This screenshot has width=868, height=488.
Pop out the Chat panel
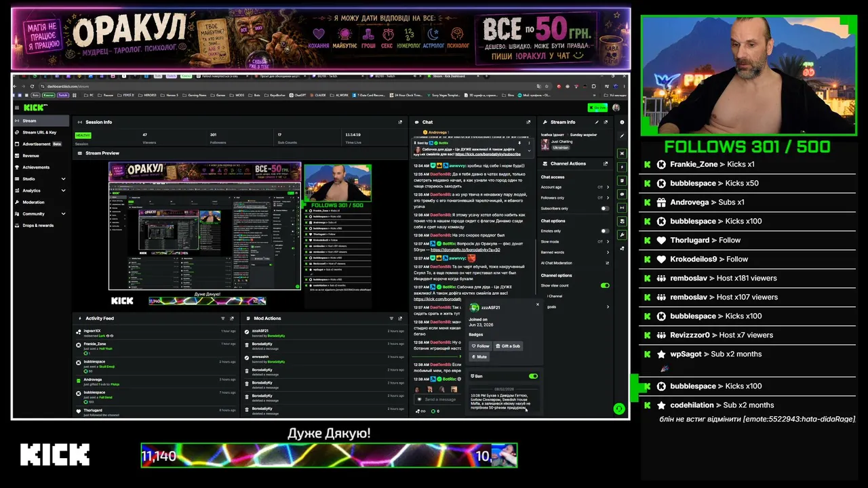pyautogui.click(x=528, y=122)
